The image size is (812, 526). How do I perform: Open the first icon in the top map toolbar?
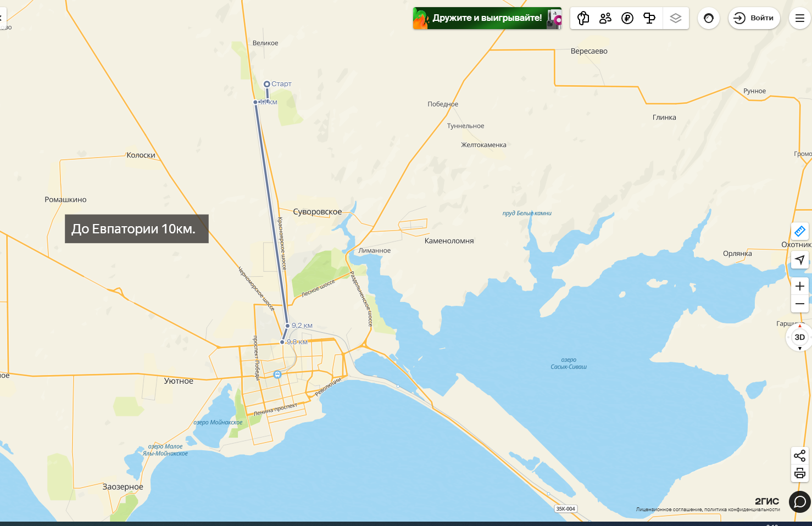pos(583,18)
